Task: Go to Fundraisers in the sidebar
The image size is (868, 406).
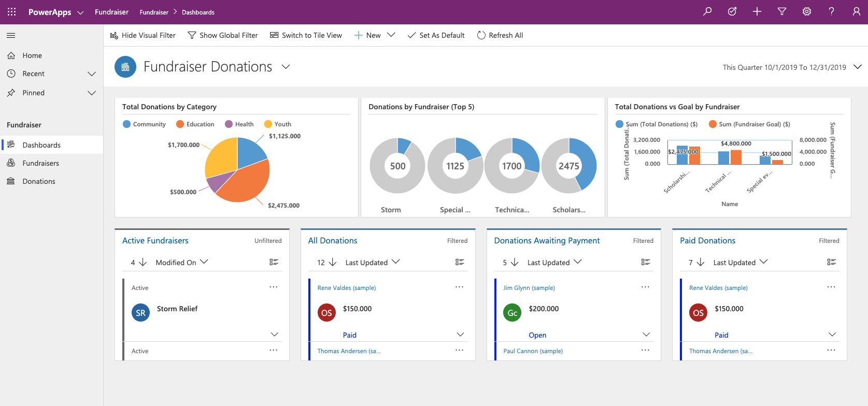Action: (x=40, y=163)
